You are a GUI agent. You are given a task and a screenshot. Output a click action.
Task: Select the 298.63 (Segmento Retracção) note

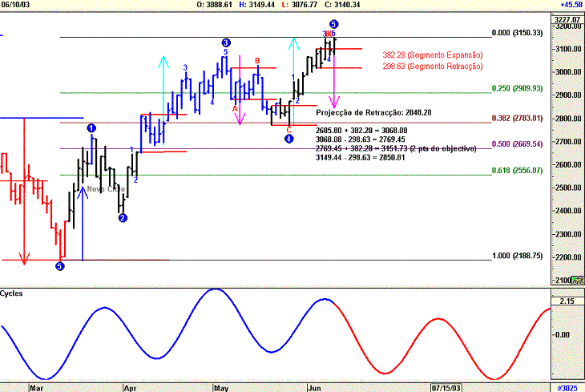pyautogui.click(x=433, y=67)
